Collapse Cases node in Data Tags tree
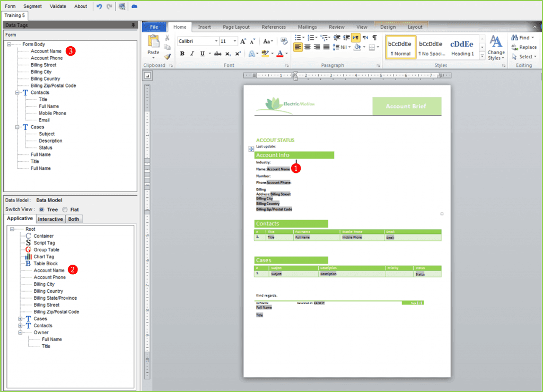 pos(17,127)
